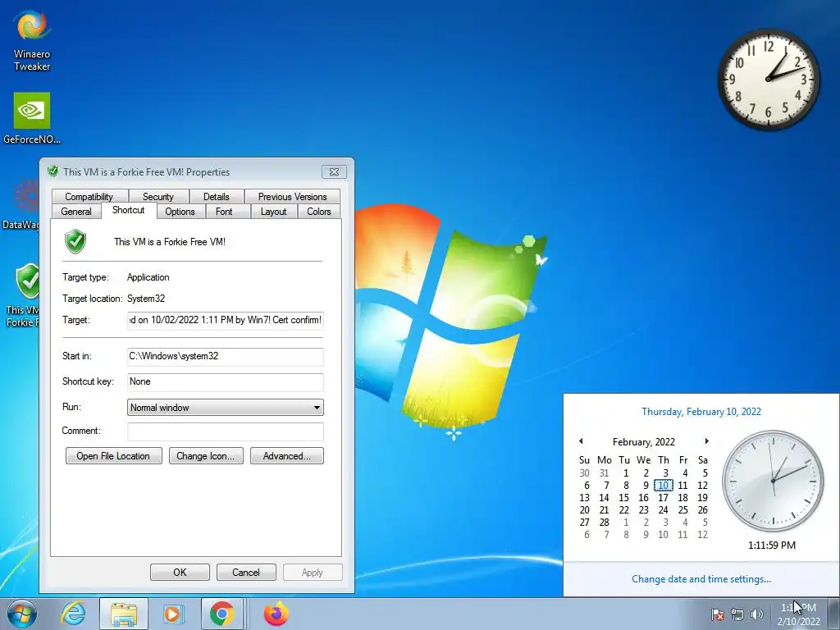Click into the Target text field
Viewport: 840px width, 630px height.
coord(225,321)
